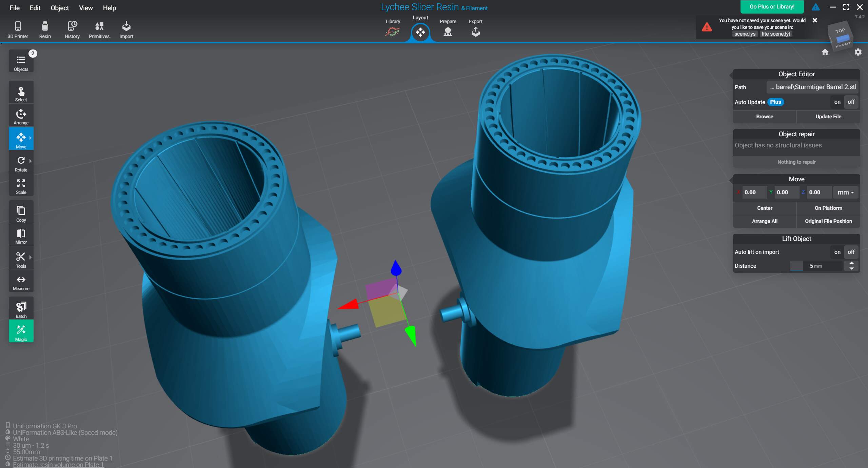Viewport: 868px width, 468px height.
Task: Turn Auto Update on
Action: pyautogui.click(x=837, y=102)
